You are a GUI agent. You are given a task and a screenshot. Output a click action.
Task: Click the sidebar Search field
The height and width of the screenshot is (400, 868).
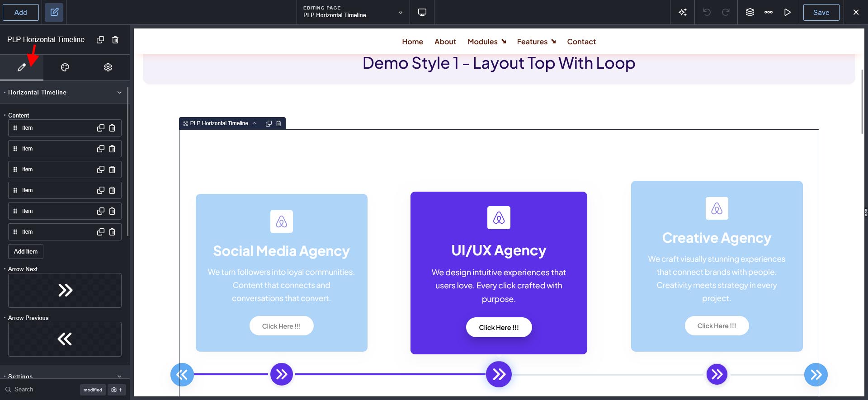[41, 389]
